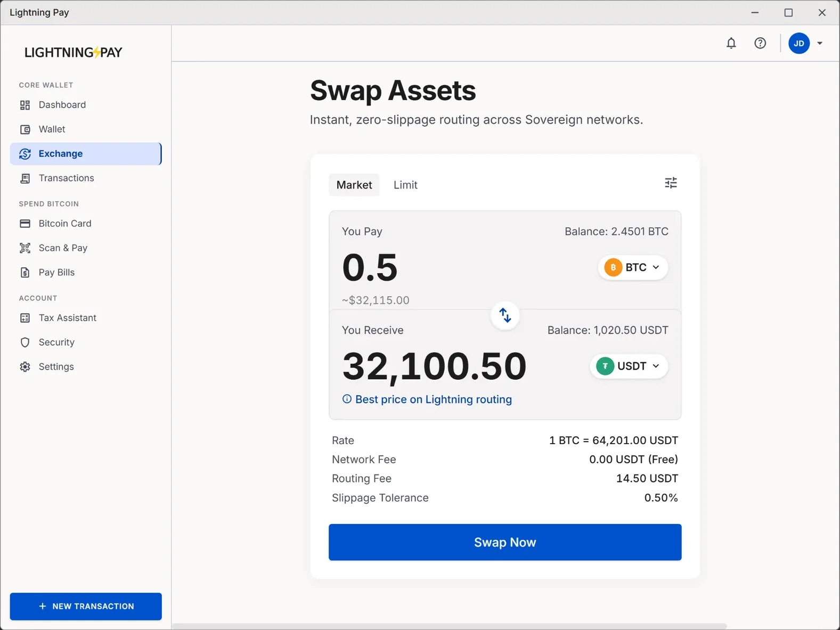This screenshot has width=840, height=630.
Task: Click the Dashboard grid icon
Action: [25, 105]
